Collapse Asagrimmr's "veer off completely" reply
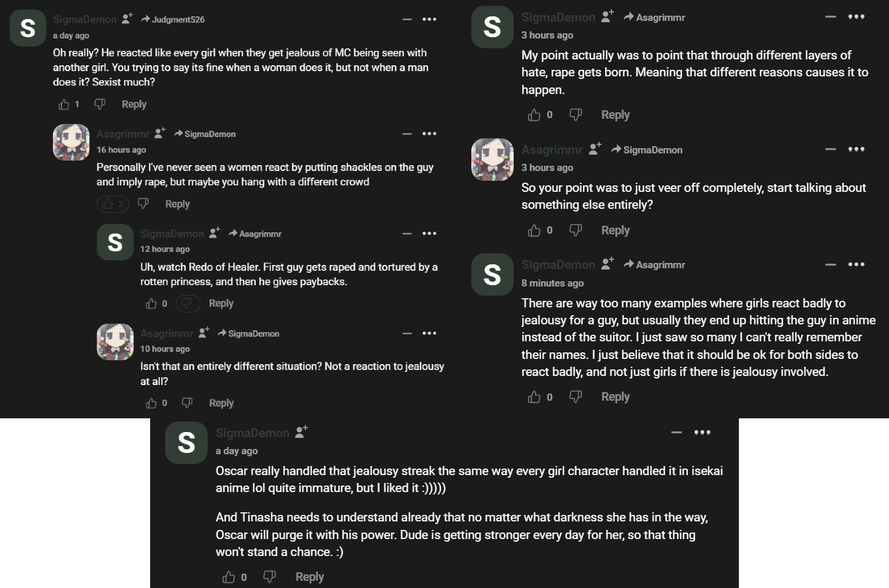 click(830, 149)
